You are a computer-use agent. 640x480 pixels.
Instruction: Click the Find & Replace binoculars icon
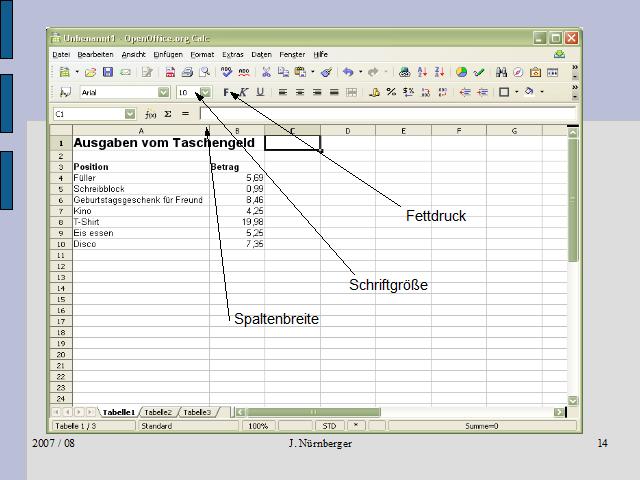(x=500, y=73)
